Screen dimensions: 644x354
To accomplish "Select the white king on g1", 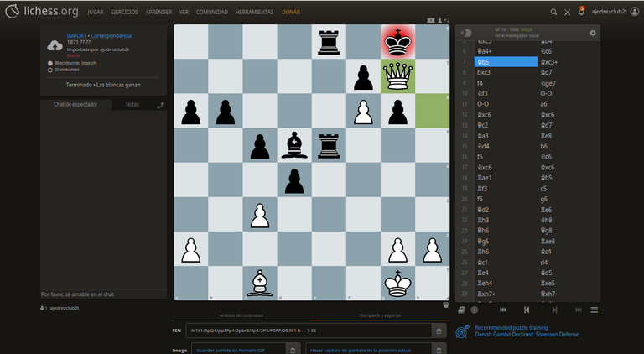I will 397,284.
